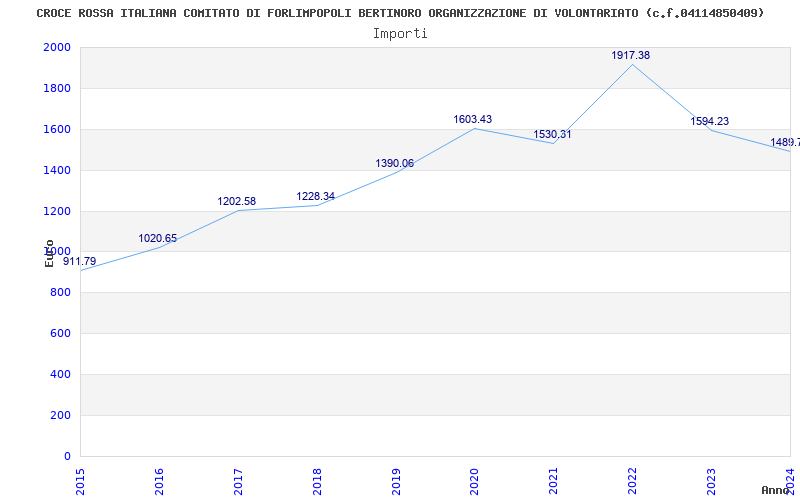The image size is (800, 500).
Task: Click the 1530.31 data label
Action: click(x=553, y=134)
